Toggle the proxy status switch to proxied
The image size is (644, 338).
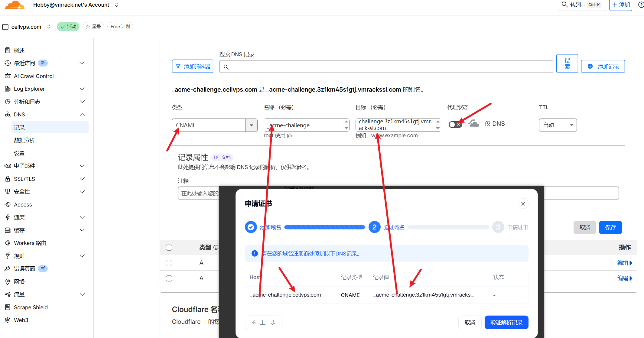[x=455, y=124]
